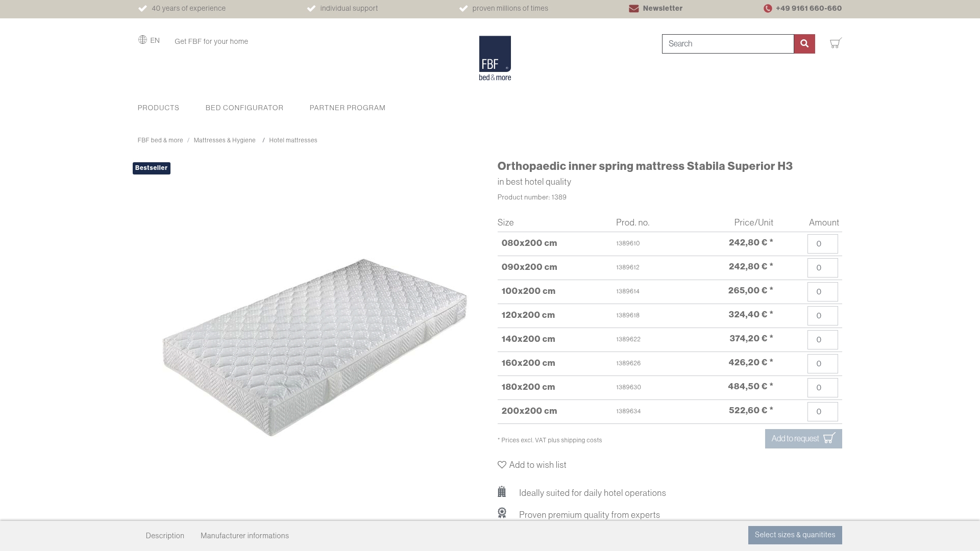Click the Add to request button
This screenshot has width=980, height=551.
click(803, 439)
